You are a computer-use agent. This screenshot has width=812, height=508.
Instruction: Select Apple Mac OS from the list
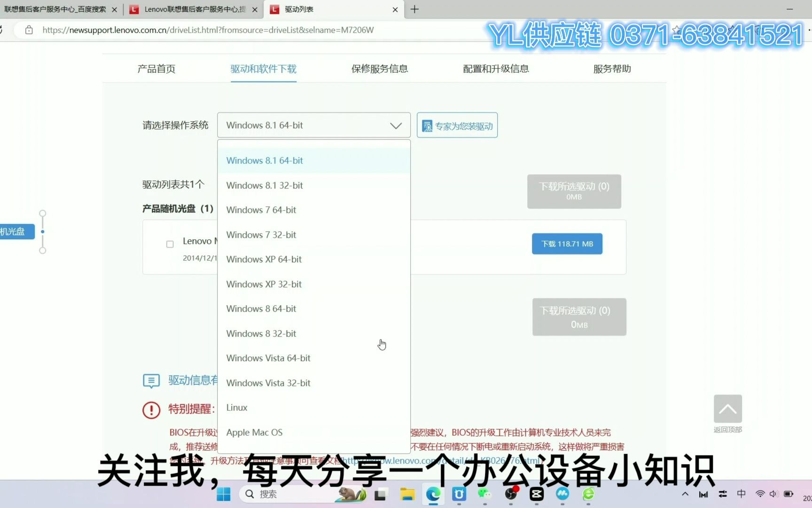(314, 432)
